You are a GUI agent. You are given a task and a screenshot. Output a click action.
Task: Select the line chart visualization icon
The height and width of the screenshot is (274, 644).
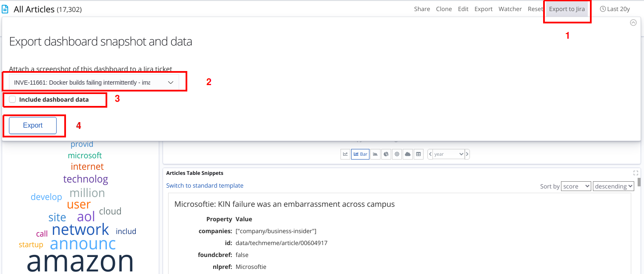[345, 154]
